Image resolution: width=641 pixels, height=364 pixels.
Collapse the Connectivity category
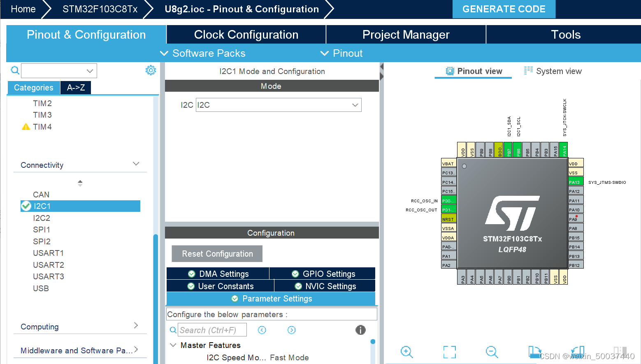(136, 164)
